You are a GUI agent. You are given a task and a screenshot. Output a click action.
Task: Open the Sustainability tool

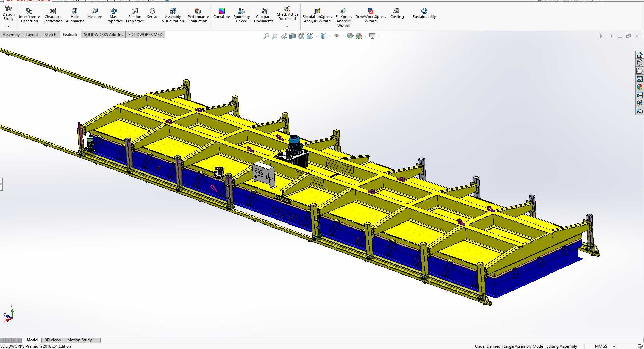pos(424,14)
